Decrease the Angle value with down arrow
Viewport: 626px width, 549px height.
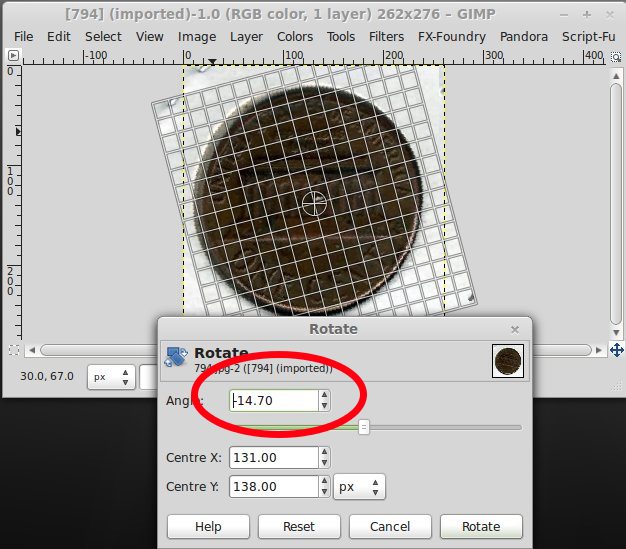(x=324, y=406)
